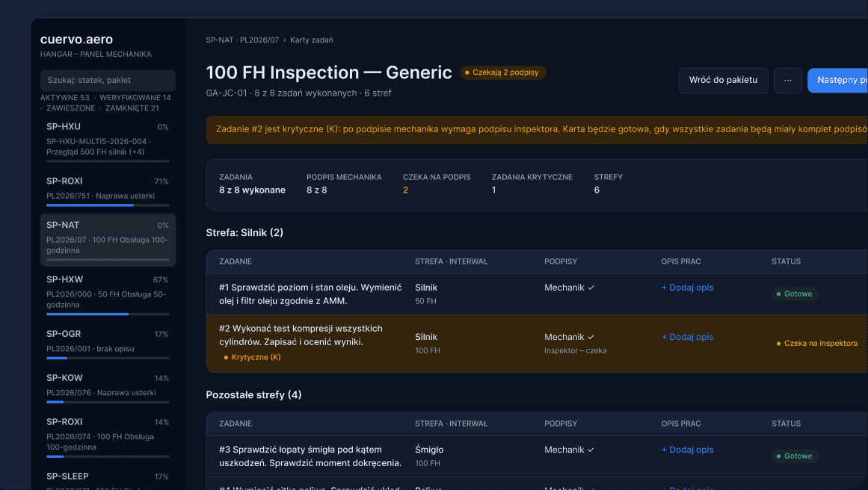This screenshot has width=868, height=490.
Task: Click CZEKA NA PODPIS value 2
Action: [405, 190]
